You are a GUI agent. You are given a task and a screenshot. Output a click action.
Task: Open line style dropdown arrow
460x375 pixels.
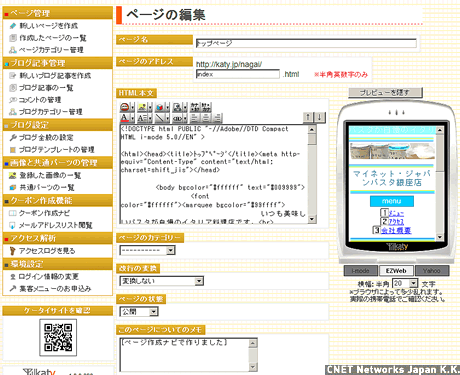168,118
